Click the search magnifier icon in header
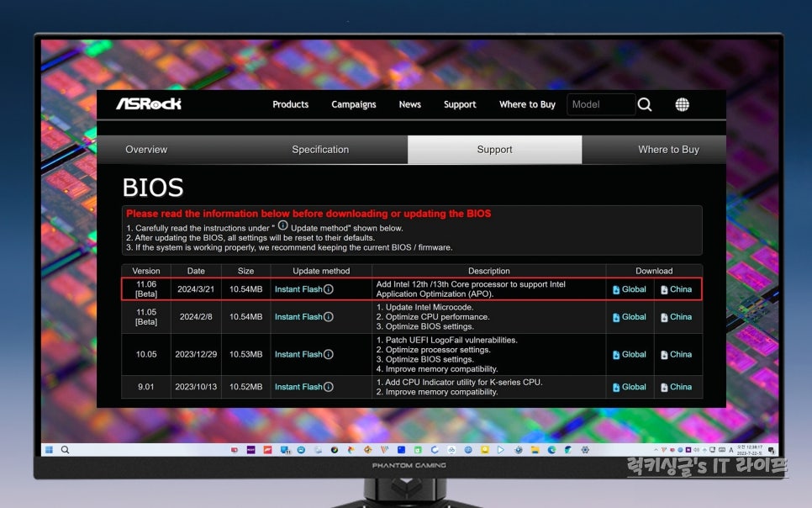 [x=645, y=104]
